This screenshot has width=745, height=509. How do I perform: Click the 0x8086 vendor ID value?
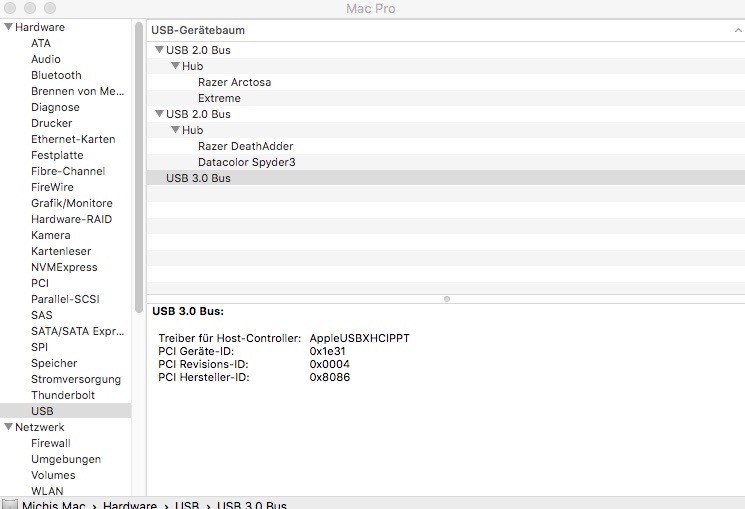pyautogui.click(x=329, y=377)
